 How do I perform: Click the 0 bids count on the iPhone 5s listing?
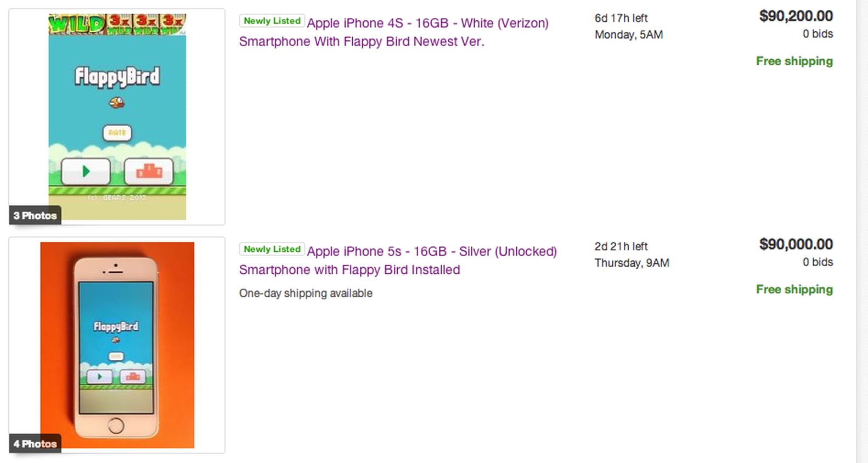pyautogui.click(x=818, y=262)
